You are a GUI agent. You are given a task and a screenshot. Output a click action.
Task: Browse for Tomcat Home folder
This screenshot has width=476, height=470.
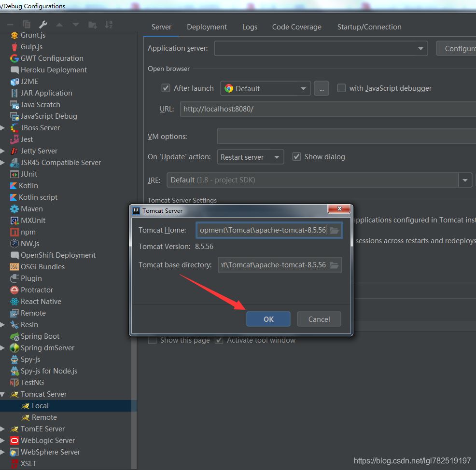(334, 231)
